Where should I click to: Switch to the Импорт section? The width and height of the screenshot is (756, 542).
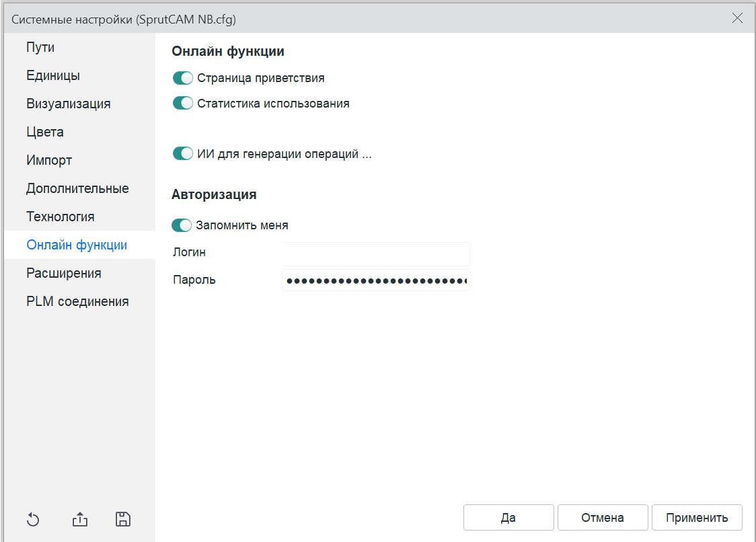point(49,160)
